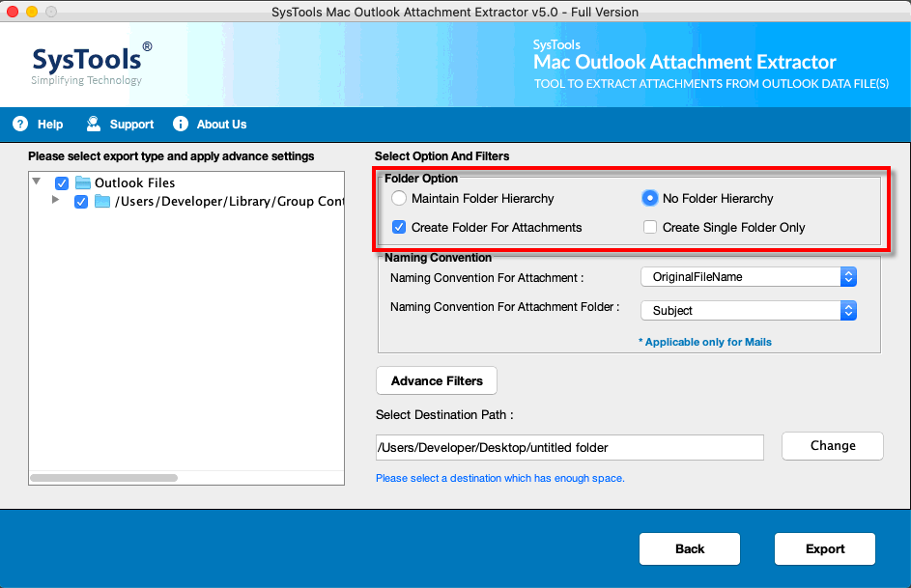Click 'Please select a destination which has enough space' text
Image resolution: width=911 pixels, height=588 pixels.
coord(500,478)
